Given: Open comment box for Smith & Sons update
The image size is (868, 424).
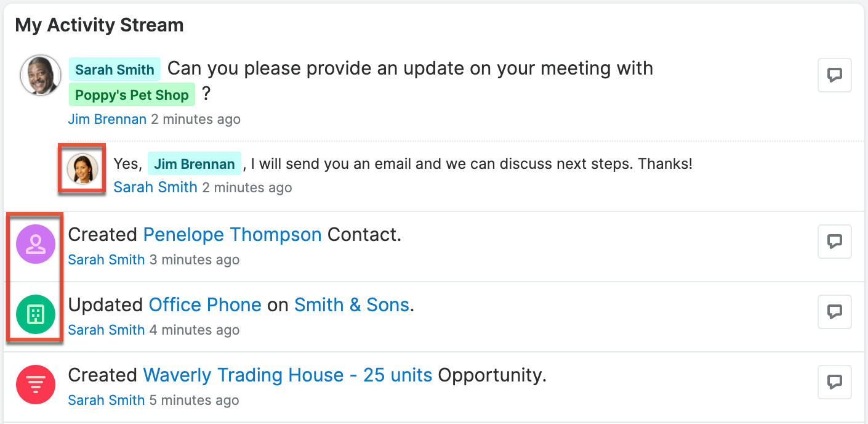Looking at the screenshot, I should (834, 312).
